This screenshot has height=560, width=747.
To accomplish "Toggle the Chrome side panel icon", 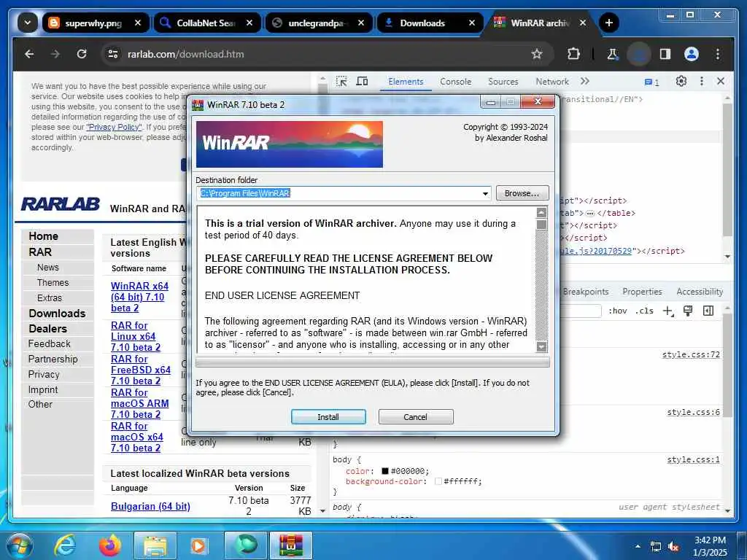I will coord(665,54).
